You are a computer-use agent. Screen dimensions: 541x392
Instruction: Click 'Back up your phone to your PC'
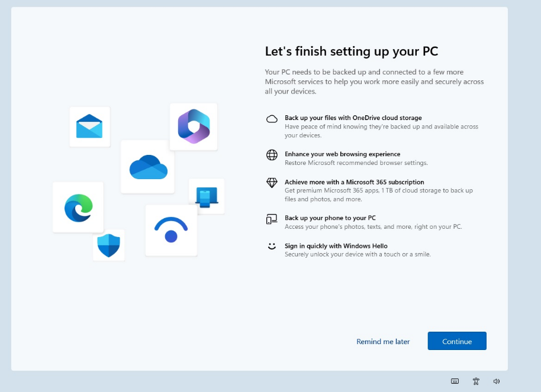click(330, 218)
